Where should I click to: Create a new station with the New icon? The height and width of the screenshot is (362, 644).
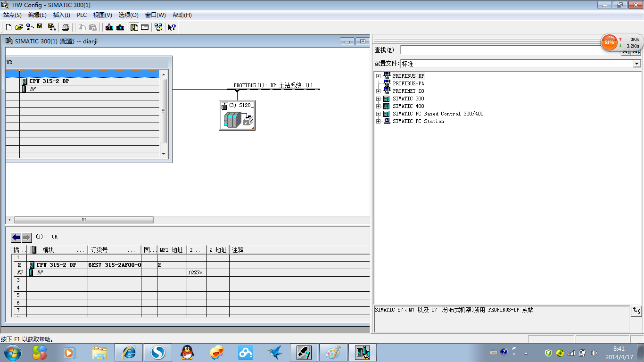(8, 27)
